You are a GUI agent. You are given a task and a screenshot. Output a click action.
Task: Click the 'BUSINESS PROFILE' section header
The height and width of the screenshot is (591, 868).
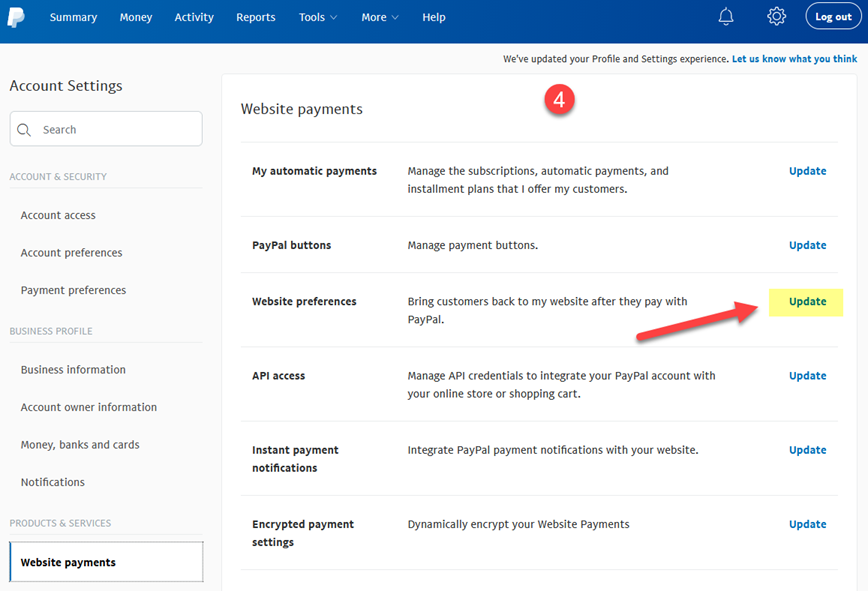click(x=51, y=331)
